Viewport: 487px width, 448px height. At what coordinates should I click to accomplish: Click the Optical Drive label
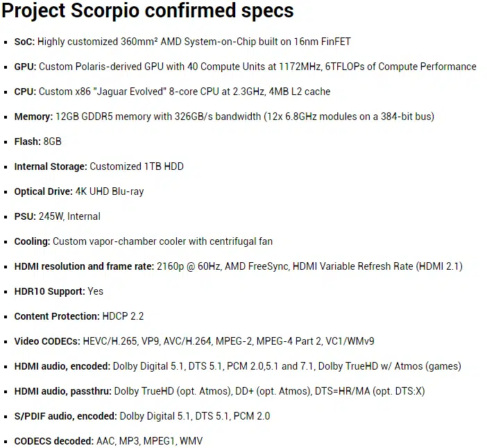[x=44, y=191]
